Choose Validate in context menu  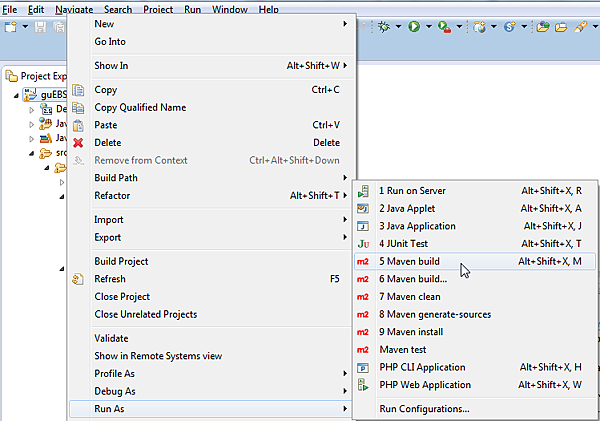pos(211,338)
